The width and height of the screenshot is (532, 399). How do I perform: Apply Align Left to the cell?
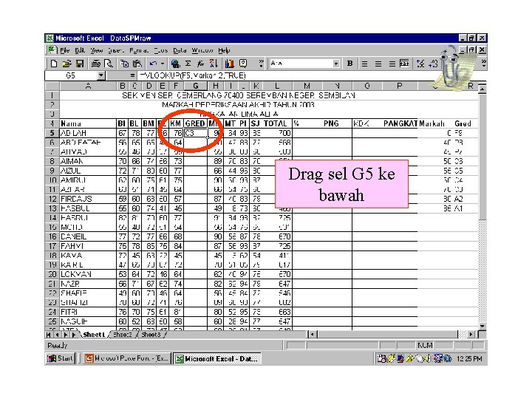[365, 64]
